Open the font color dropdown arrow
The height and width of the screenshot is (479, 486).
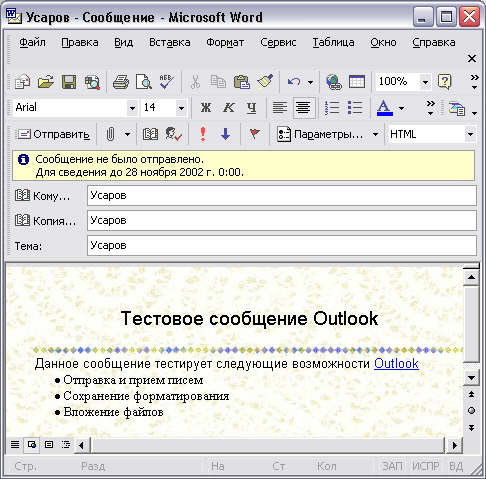click(402, 108)
